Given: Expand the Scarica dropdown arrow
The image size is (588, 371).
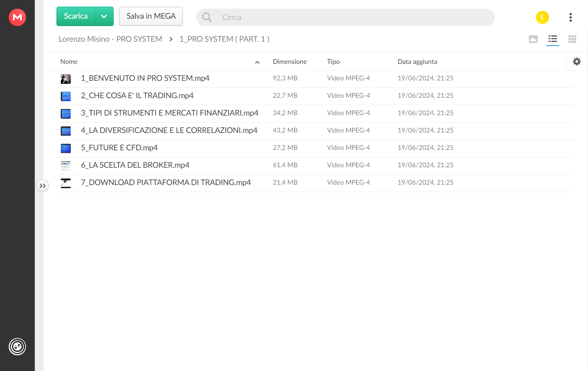Looking at the screenshot, I should click(104, 17).
